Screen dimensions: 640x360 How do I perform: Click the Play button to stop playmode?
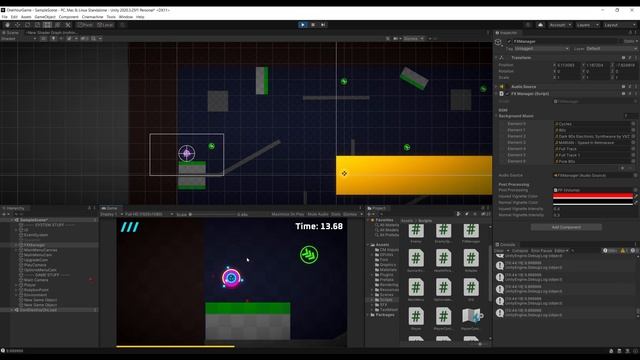302,25
